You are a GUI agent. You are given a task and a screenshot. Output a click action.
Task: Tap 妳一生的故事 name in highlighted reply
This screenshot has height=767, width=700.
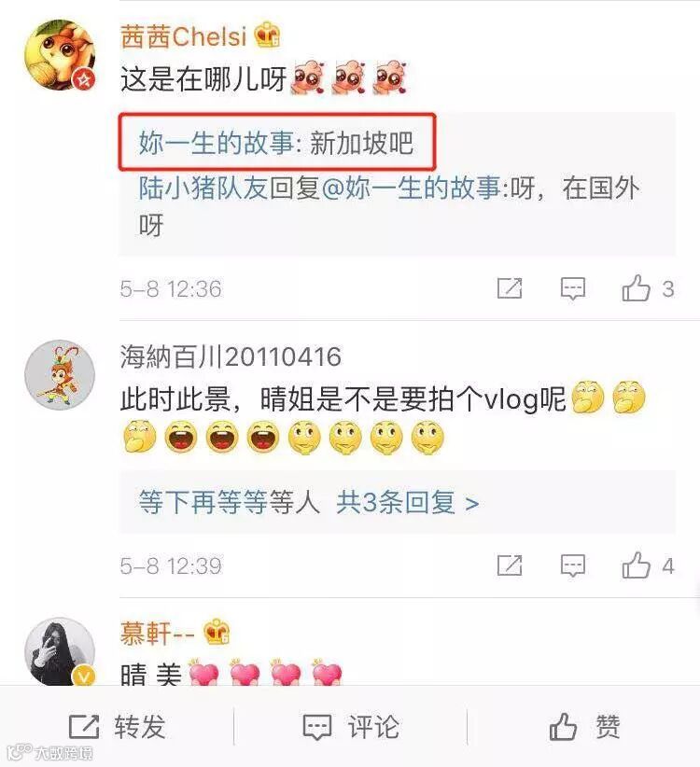pos(217,143)
